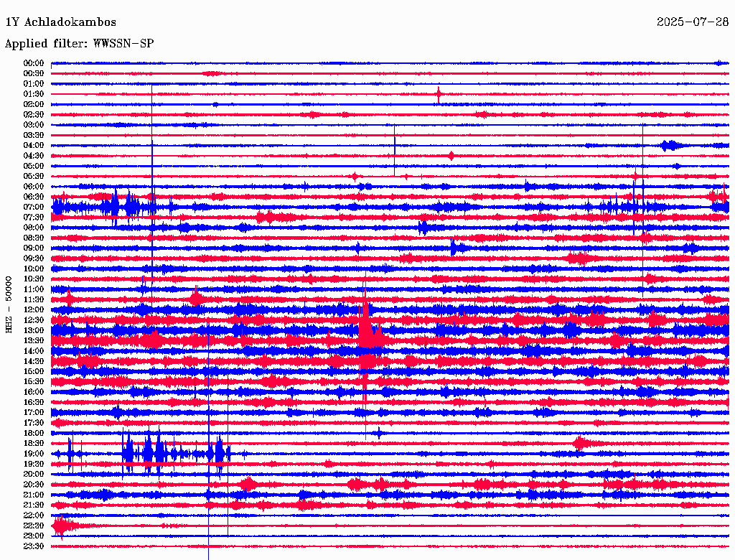Click the red spike on the 01:30 trace

[x=439, y=94]
